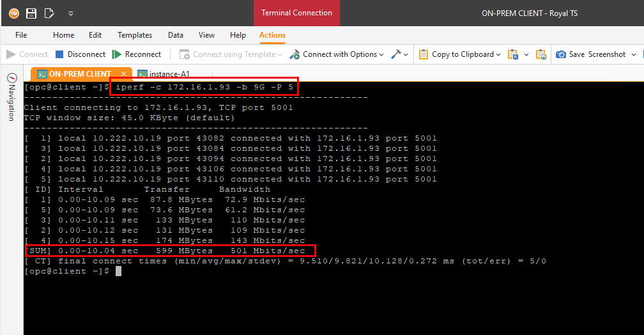Screen dimensions: 644x335
Task: Open the File menu
Action: (x=21, y=35)
